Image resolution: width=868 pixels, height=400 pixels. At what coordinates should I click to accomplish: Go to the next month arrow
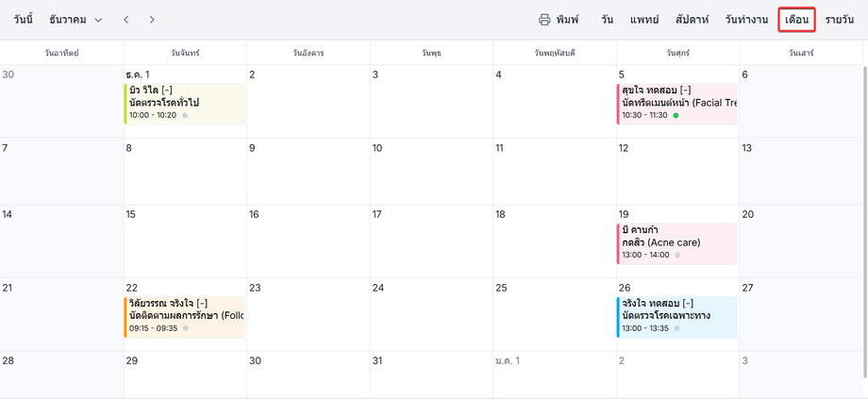coord(153,20)
